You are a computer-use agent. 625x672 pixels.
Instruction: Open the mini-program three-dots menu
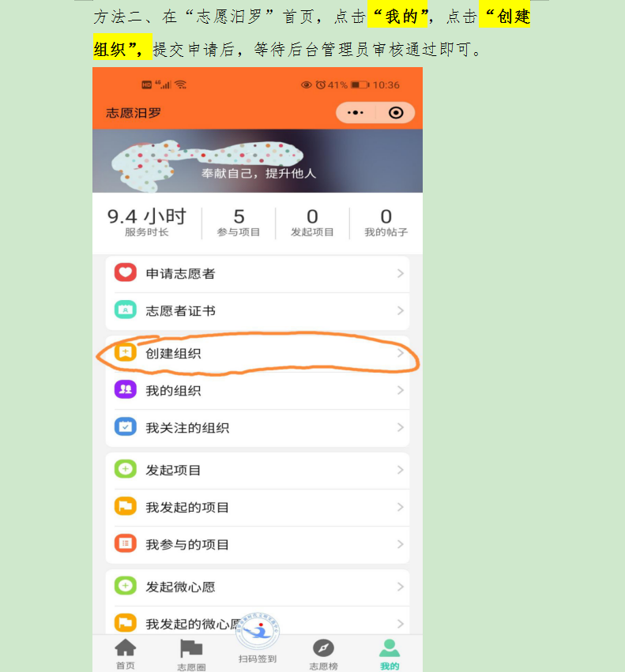[356, 113]
